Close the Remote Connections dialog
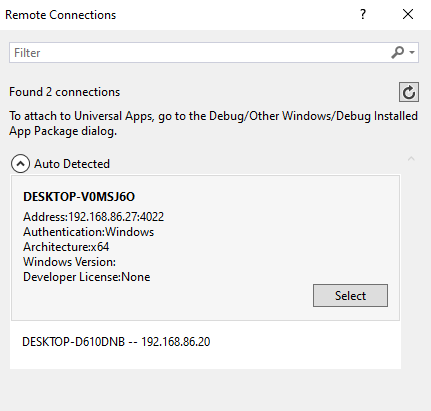This screenshot has width=431, height=411. tap(408, 14)
